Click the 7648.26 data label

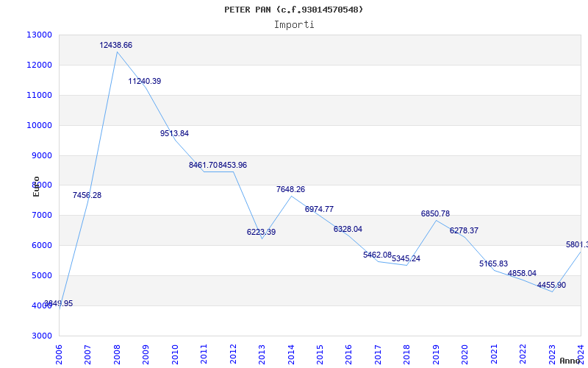tap(290, 190)
